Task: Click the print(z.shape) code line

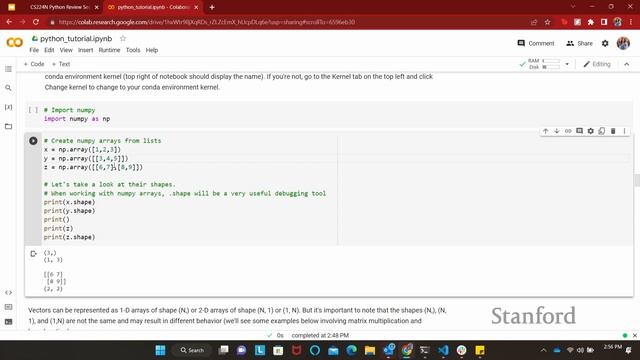Action: (x=69, y=237)
